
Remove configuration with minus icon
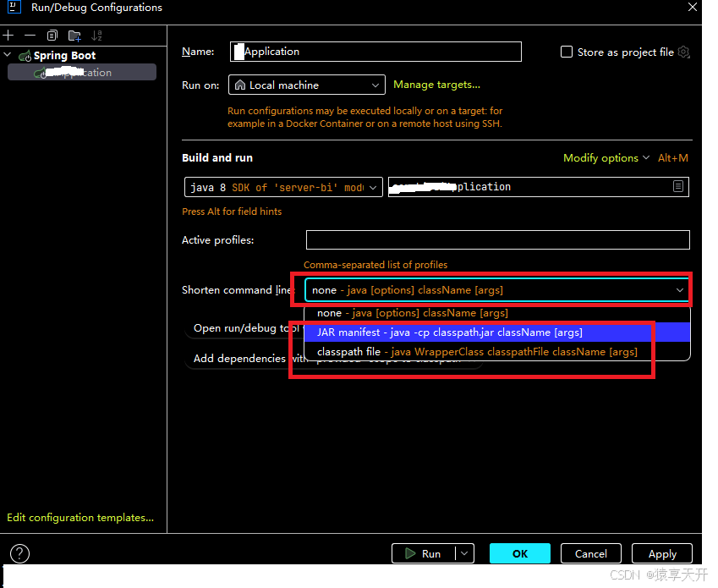30,36
